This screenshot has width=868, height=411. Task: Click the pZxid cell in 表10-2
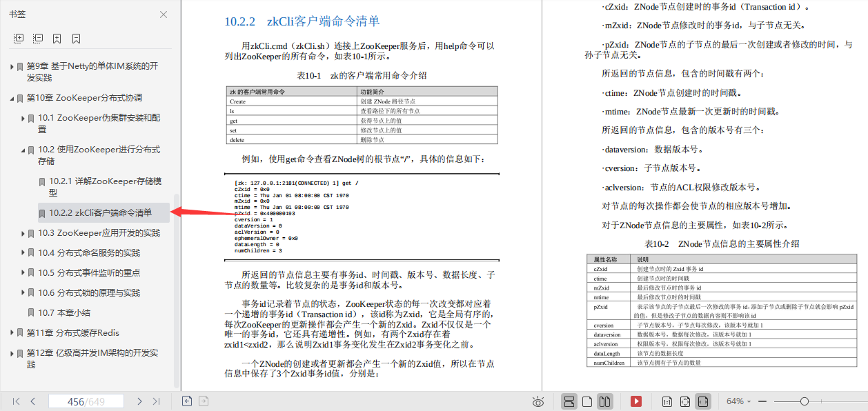coord(609,310)
